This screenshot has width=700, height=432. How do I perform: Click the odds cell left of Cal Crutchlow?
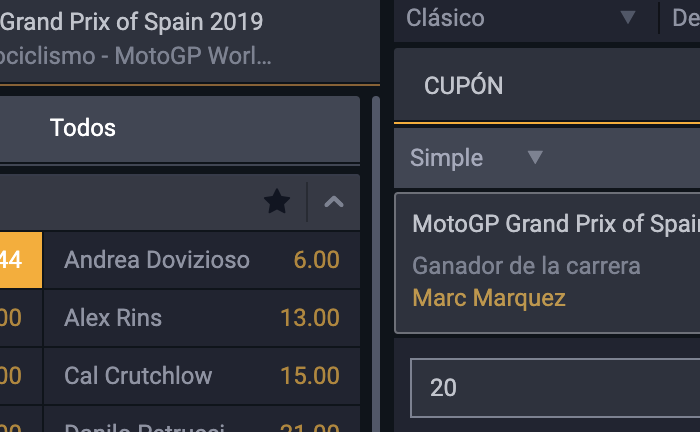(x=21, y=376)
